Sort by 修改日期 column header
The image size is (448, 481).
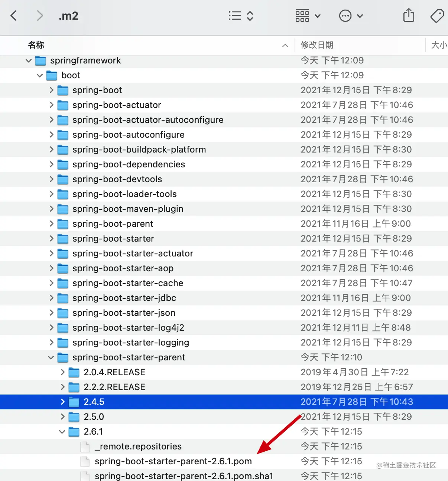[317, 45]
